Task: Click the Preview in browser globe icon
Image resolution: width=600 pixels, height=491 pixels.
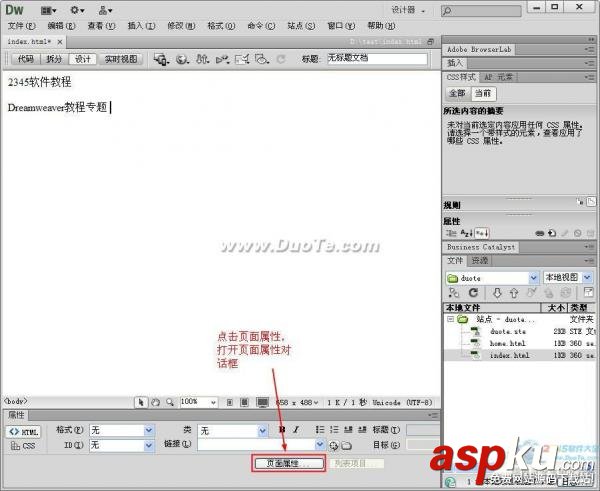Action: pyautogui.click(x=182, y=59)
